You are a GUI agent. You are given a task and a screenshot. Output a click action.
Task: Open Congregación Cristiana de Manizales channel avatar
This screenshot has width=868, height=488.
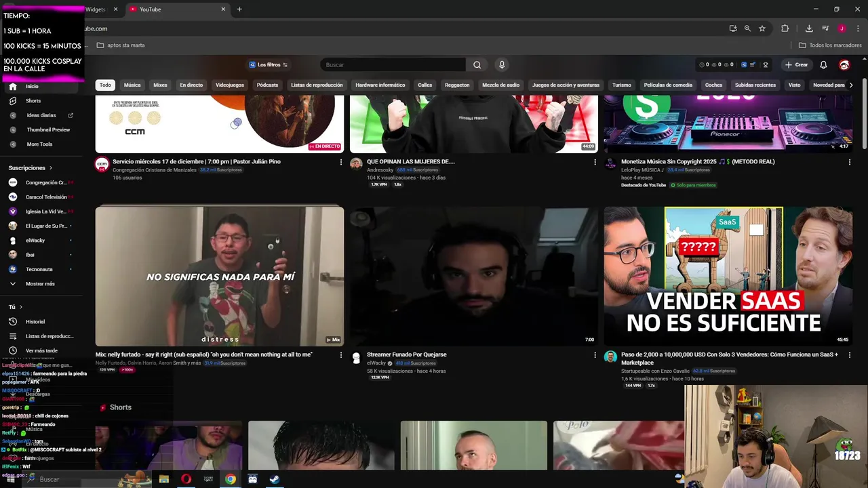pyautogui.click(x=102, y=163)
